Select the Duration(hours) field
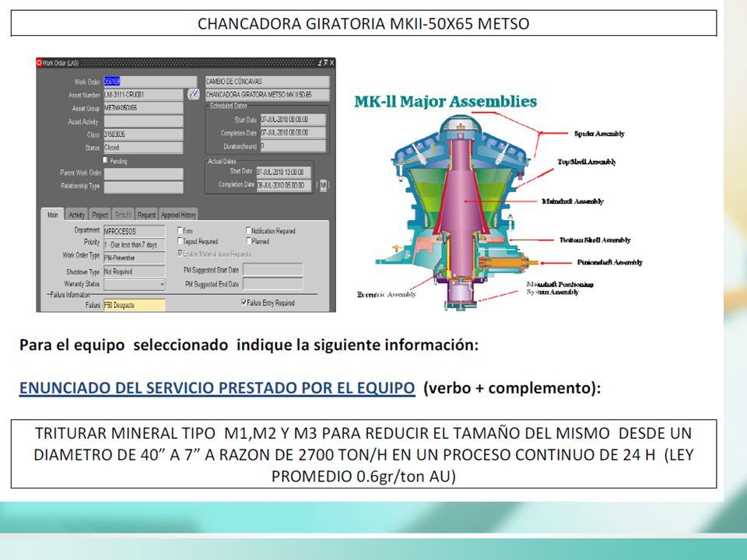The width and height of the screenshot is (747, 560). pyautogui.click(x=293, y=145)
